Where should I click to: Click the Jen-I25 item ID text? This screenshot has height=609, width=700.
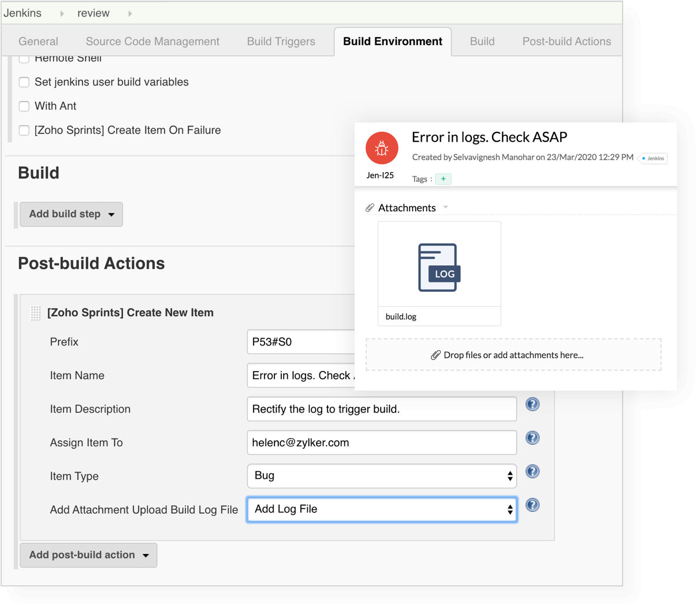click(x=380, y=175)
